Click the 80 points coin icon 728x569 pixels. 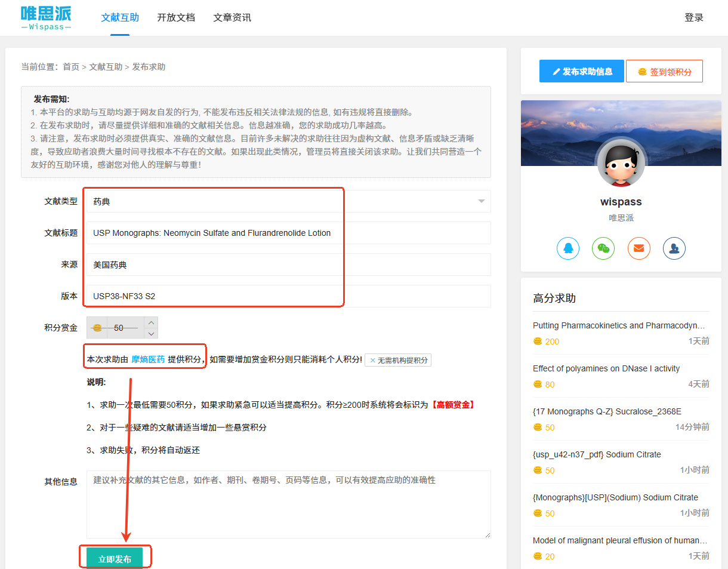pos(538,385)
